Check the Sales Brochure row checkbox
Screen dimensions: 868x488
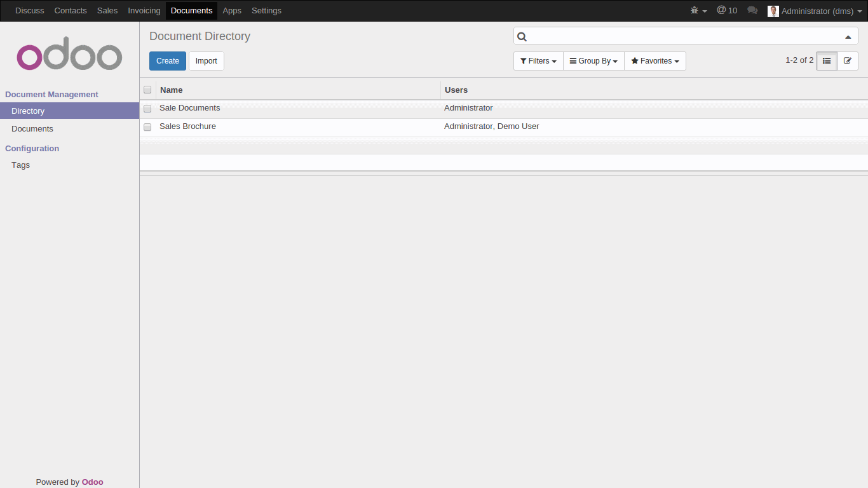point(147,127)
